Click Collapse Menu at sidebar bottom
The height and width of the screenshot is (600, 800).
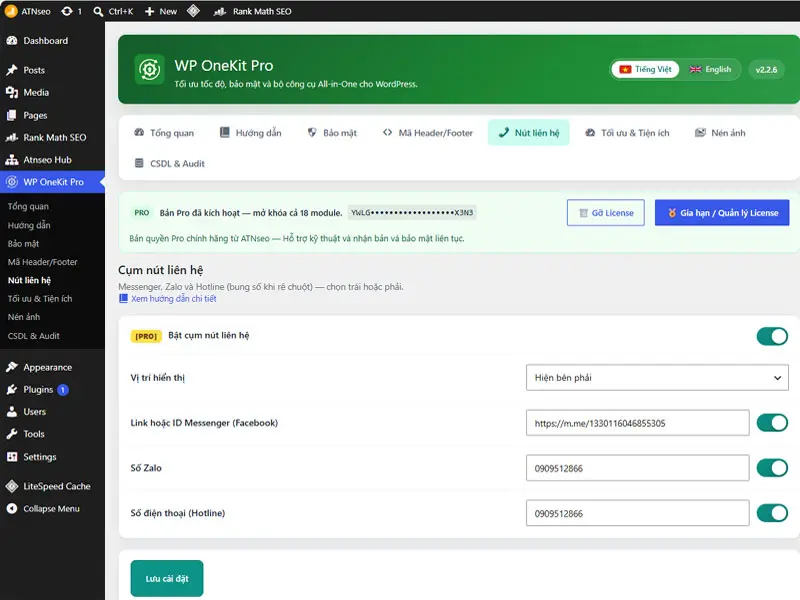(x=52, y=509)
